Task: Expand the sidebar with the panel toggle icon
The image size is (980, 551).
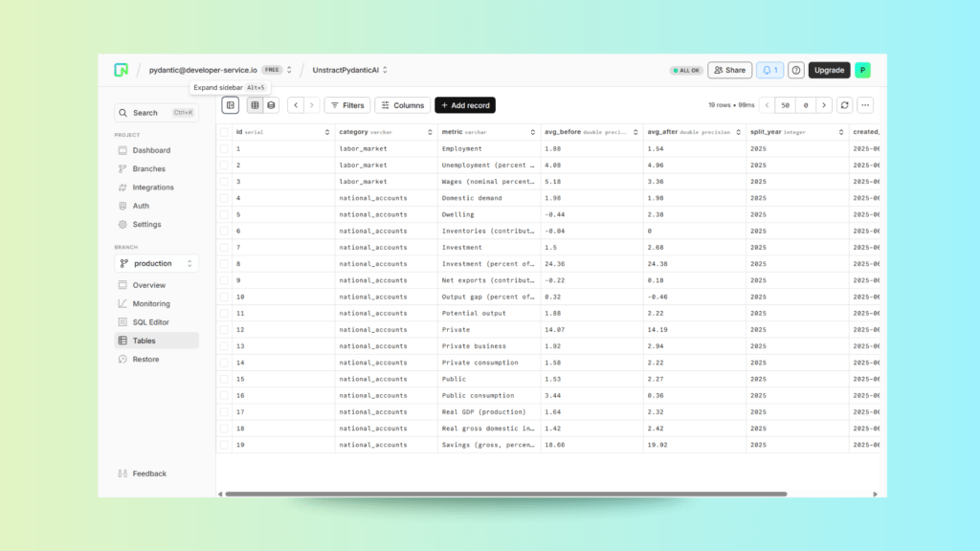Action: tap(230, 105)
